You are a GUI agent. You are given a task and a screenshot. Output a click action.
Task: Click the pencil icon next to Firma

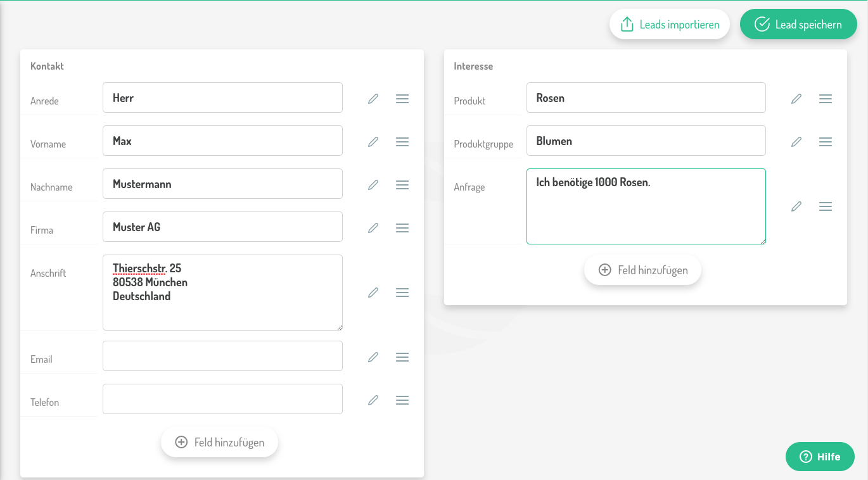(373, 228)
